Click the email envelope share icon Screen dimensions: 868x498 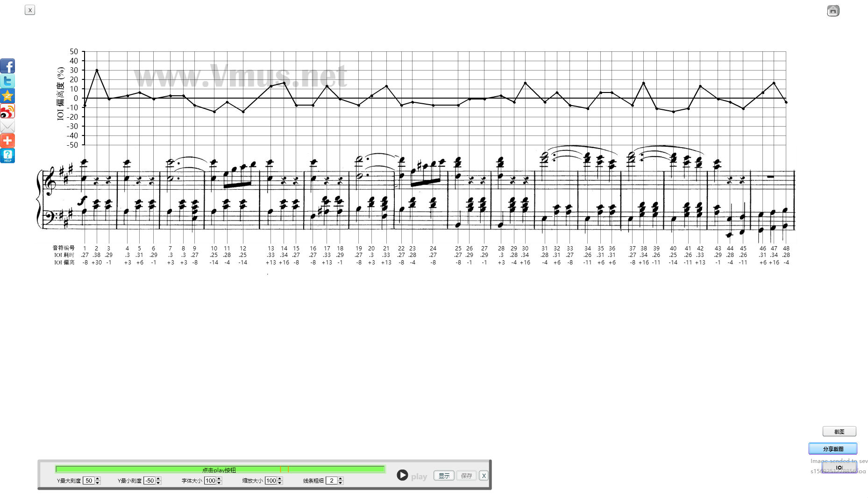pos(7,126)
